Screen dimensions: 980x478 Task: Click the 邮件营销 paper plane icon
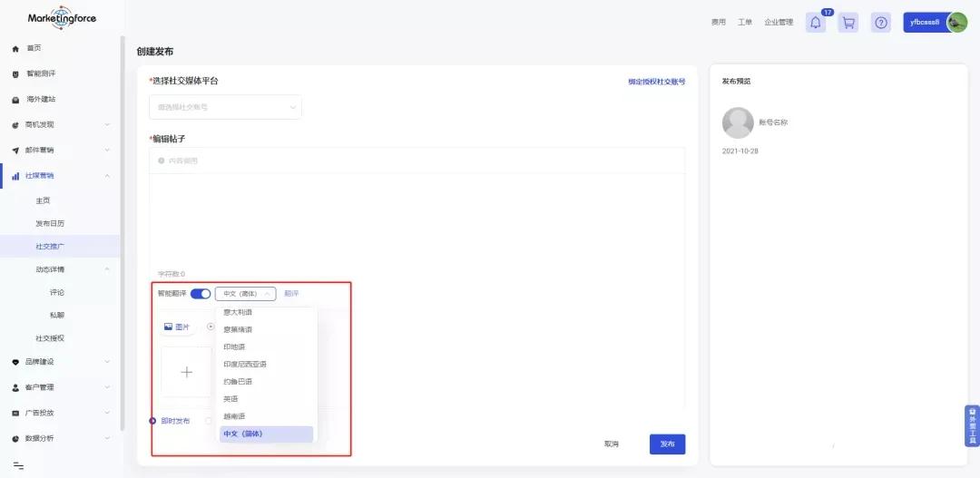[x=16, y=151]
